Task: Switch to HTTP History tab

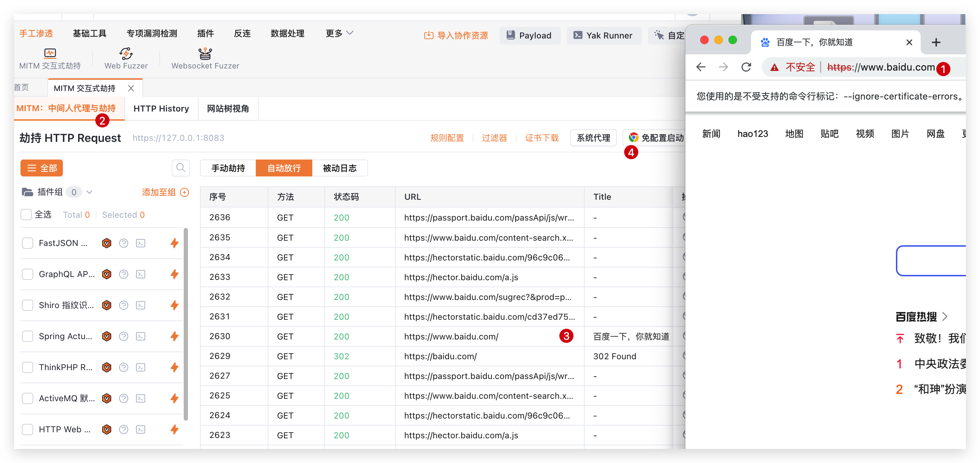Action: pos(161,109)
